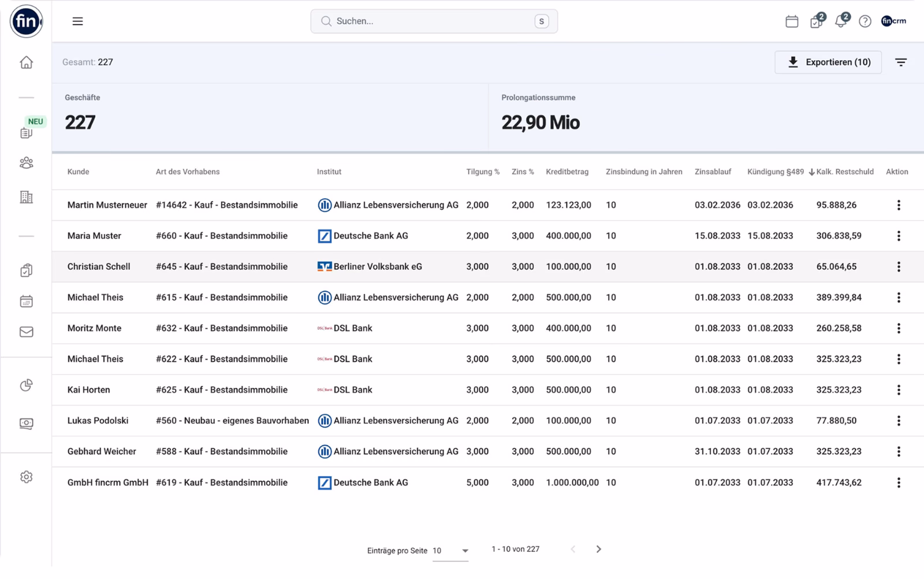Go to the Home icon in sidebar
Screen dimensions: 924x579
point(27,62)
